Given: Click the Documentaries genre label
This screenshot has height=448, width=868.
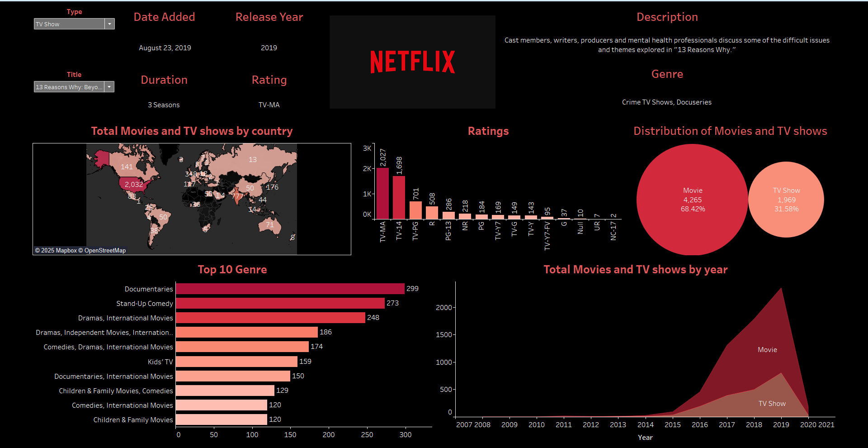Looking at the screenshot, I should 149,289.
